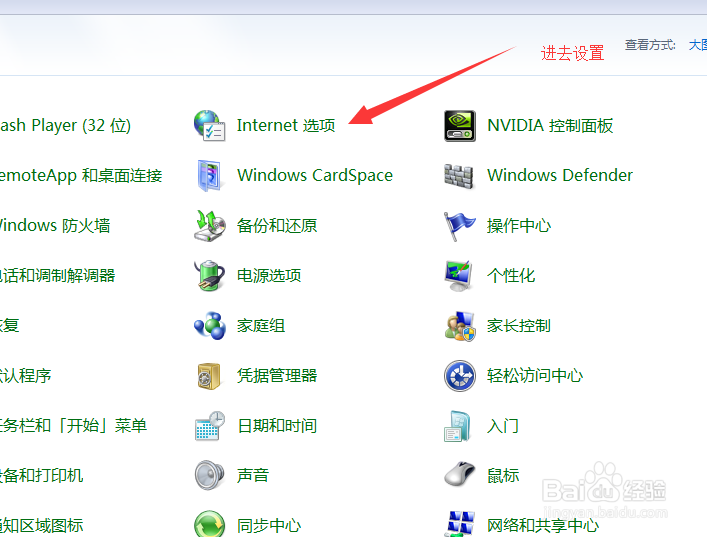Viewport: 707px width, 537px height.
Task: Open the 家庭组 spheres icon
Action: (x=209, y=326)
